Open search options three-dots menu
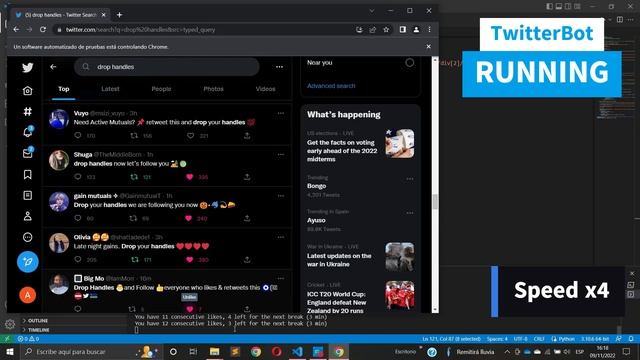Viewport: 640px width, 360px height. pyautogui.click(x=279, y=67)
